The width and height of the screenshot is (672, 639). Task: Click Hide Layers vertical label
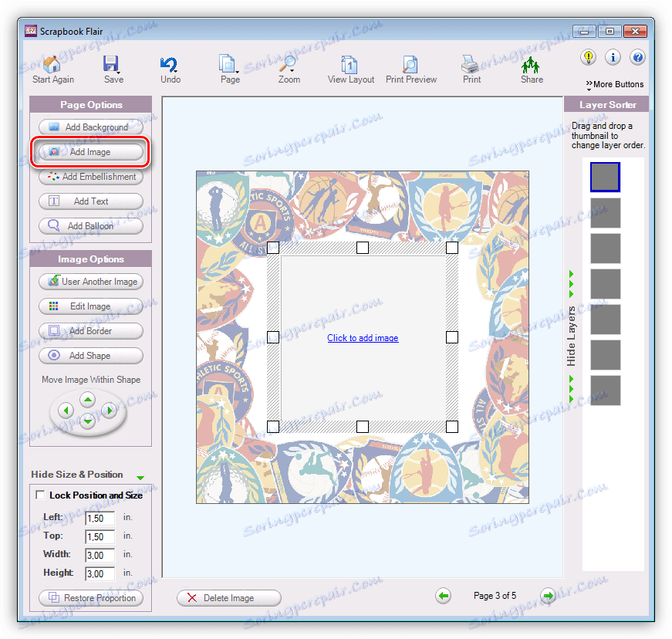[x=571, y=336]
